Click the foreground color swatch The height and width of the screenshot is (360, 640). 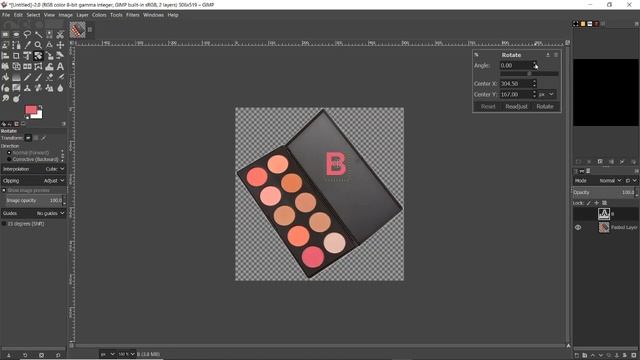[31, 109]
